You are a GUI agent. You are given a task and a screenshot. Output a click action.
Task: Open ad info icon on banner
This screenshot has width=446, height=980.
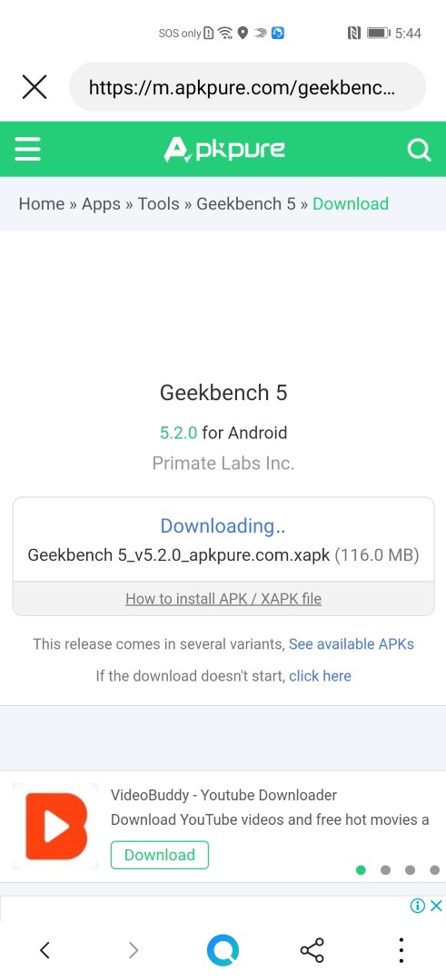pyautogui.click(x=417, y=906)
